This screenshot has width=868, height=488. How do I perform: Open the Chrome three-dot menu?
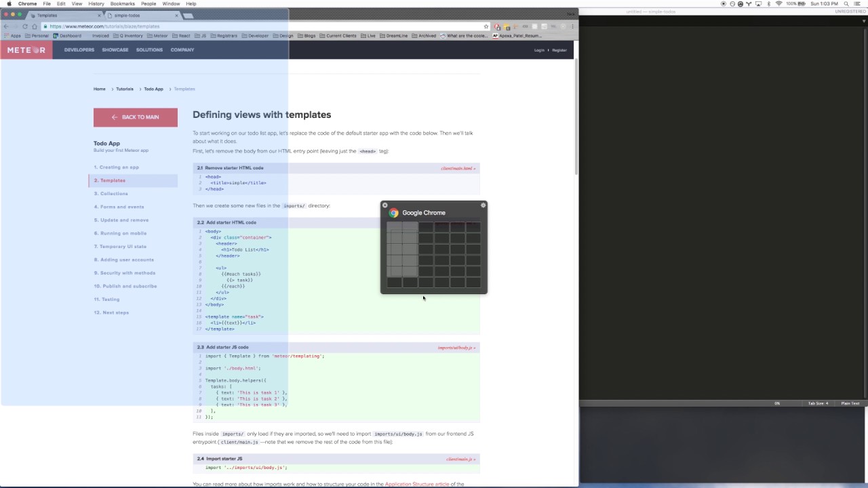[x=573, y=26]
